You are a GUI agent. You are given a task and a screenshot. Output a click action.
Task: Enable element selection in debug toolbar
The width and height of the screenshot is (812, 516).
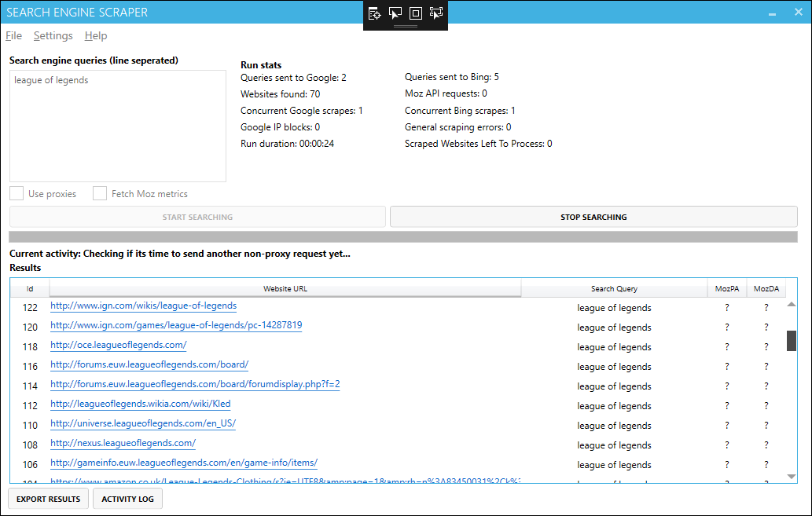395,13
